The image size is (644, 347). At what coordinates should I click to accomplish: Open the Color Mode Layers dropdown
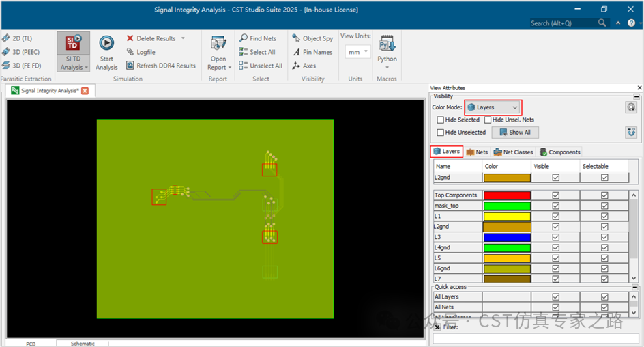tap(493, 107)
